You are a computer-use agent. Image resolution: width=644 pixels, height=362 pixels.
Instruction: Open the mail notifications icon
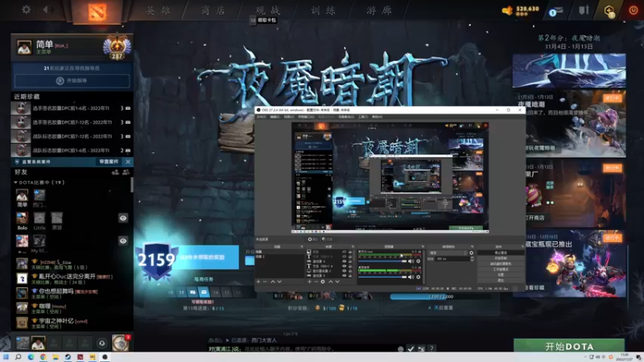coord(555,11)
